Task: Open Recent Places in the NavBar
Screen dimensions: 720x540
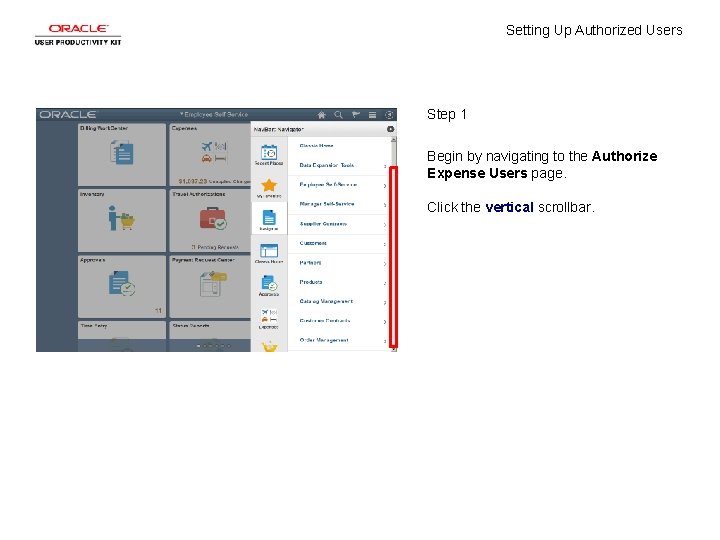Action: point(269,155)
